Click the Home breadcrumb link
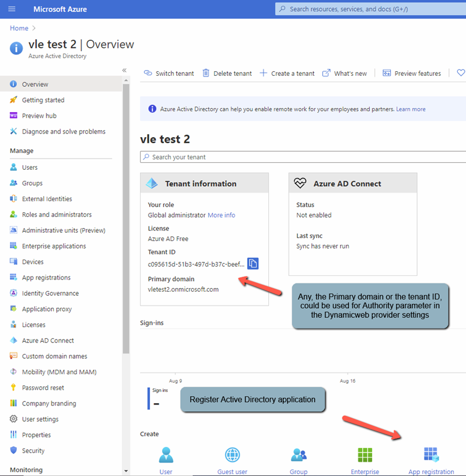 click(19, 28)
